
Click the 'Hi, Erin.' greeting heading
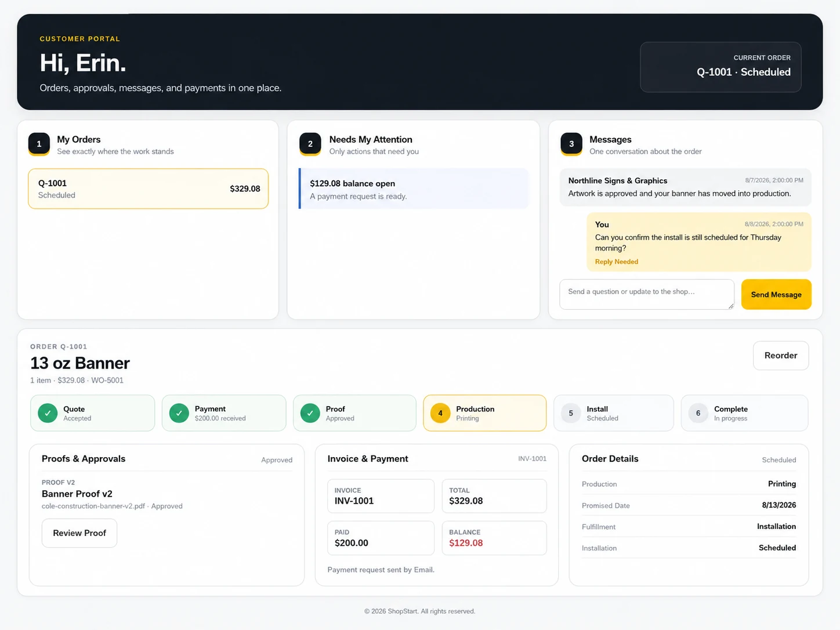click(83, 63)
